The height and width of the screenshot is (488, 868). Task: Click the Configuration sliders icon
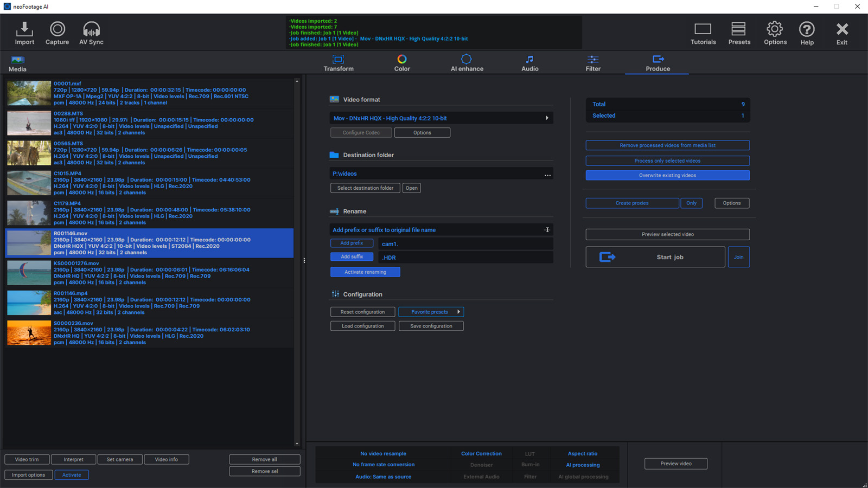335,294
